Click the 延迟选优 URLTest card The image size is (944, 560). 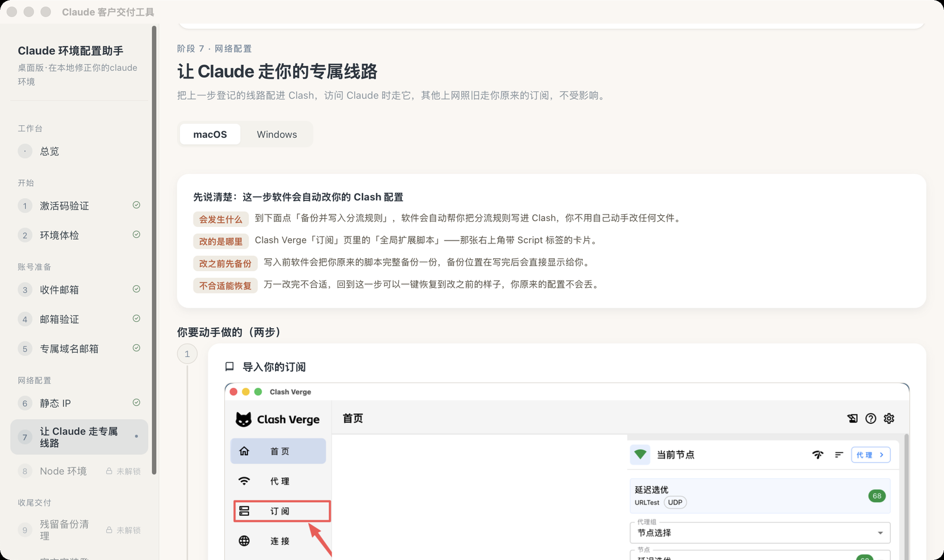760,496
